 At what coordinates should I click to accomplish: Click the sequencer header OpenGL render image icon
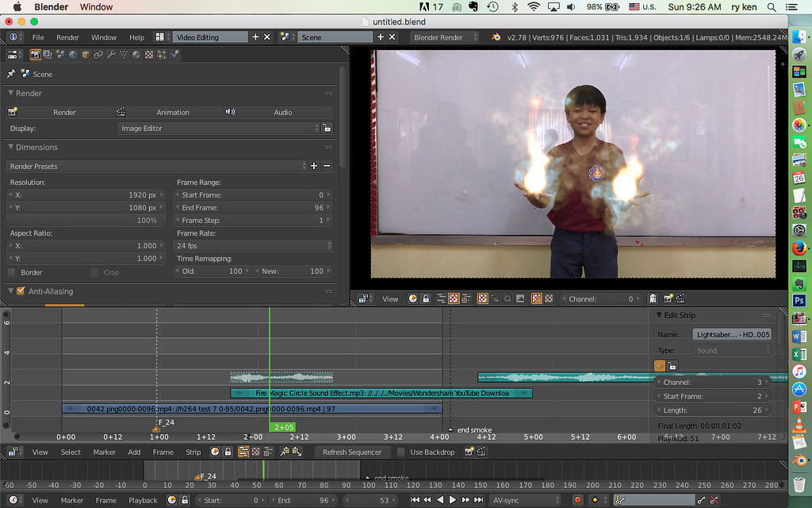coord(469,452)
